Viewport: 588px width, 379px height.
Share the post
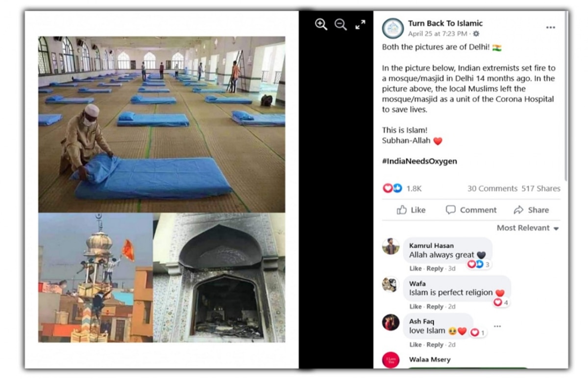(531, 210)
